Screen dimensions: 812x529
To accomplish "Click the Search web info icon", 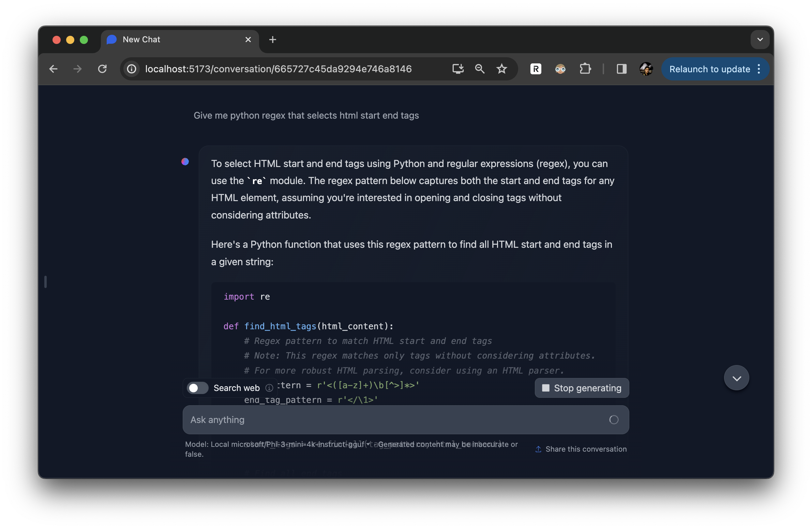I will point(269,388).
